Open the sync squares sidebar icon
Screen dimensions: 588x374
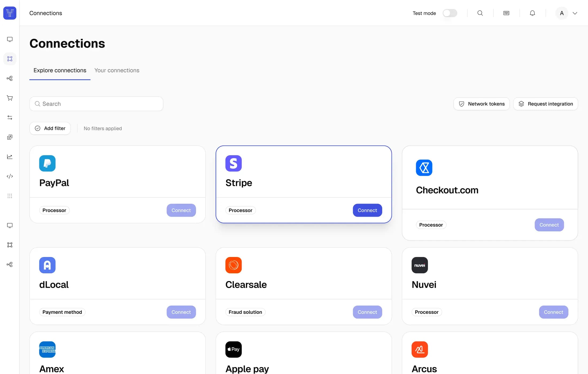10,137
